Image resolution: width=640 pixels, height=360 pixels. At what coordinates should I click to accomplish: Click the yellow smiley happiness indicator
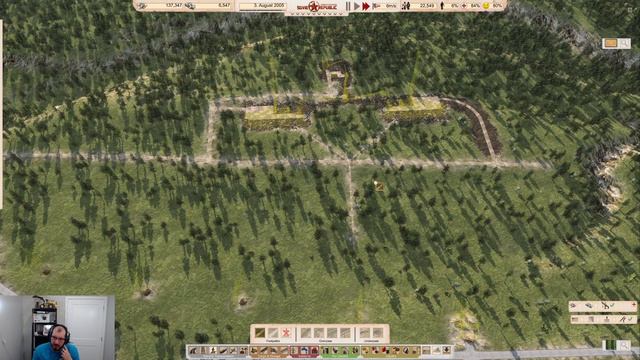tap(486, 6)
